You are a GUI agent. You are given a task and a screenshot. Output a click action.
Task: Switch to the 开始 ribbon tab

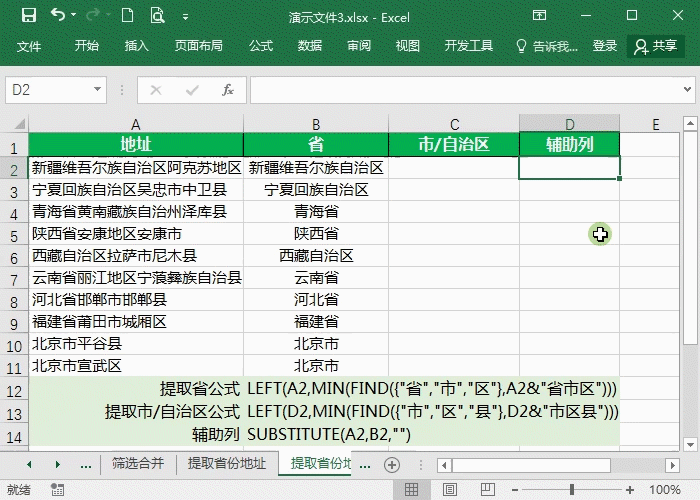click(87, 46)
